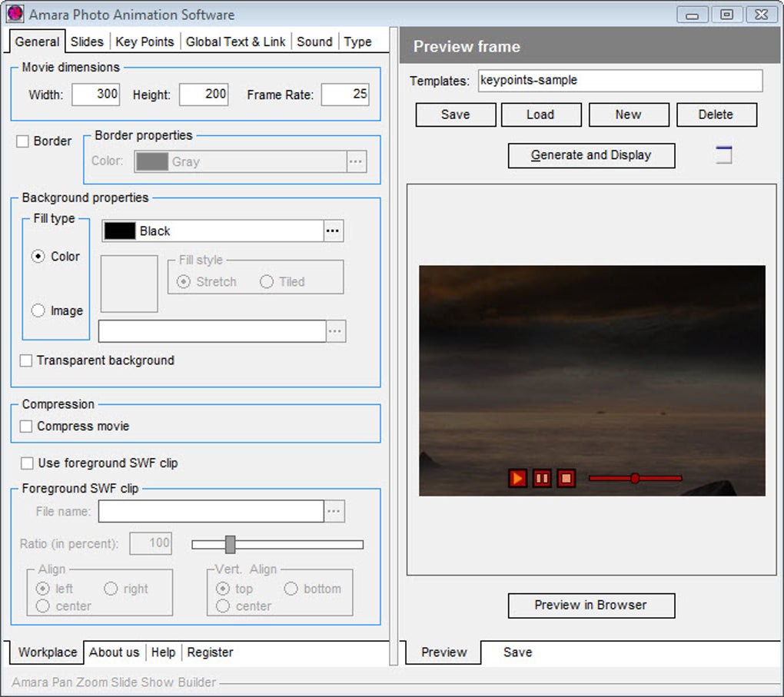Screen dimensions: 784x697
Task: Click the Amara app icon in title bar
Action: click(x=15, y=14)
